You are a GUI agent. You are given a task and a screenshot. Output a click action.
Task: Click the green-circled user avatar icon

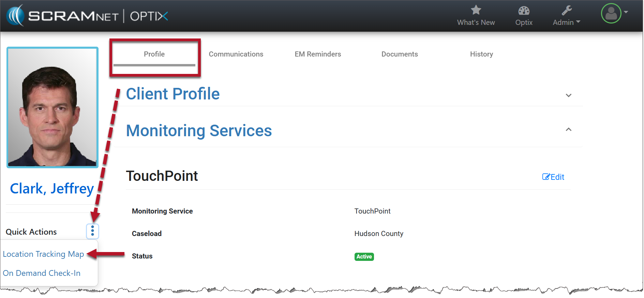[611, 14]
